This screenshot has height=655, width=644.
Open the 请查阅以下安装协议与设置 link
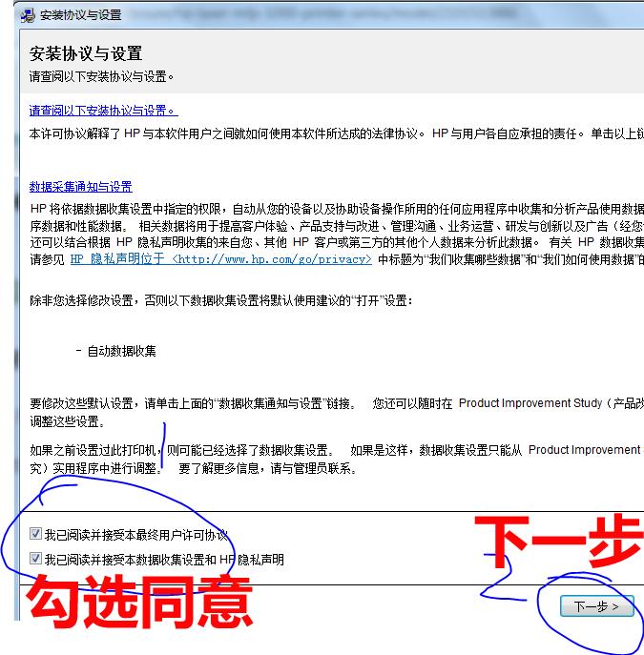[103, 111]
